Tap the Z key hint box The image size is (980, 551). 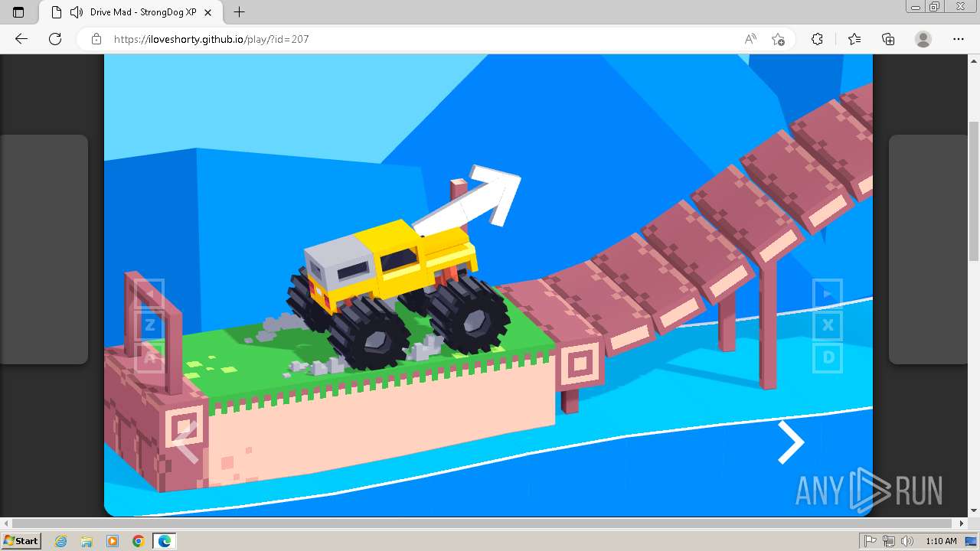coord(149,325)
